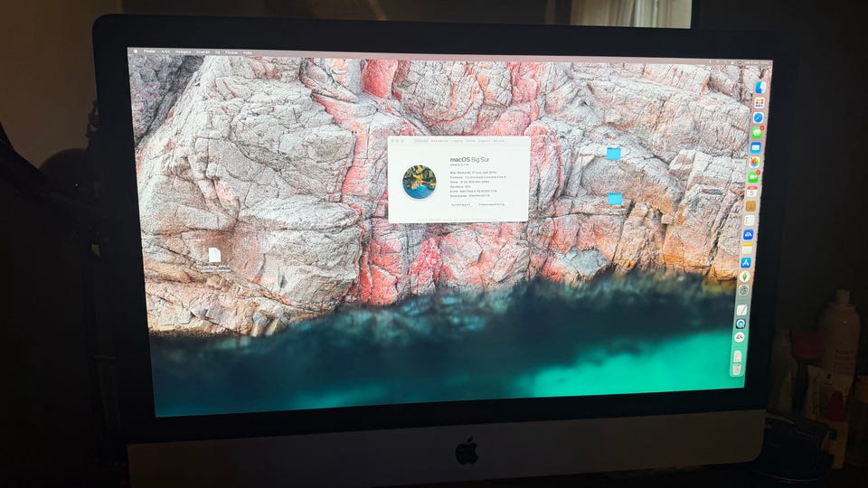Close the About This Mac window

coord(392,141)
